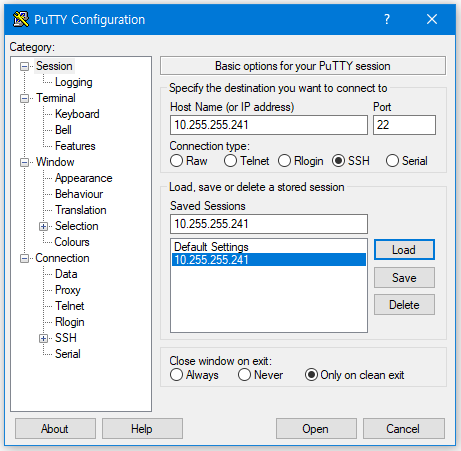Click the About button

coord(55,429)
